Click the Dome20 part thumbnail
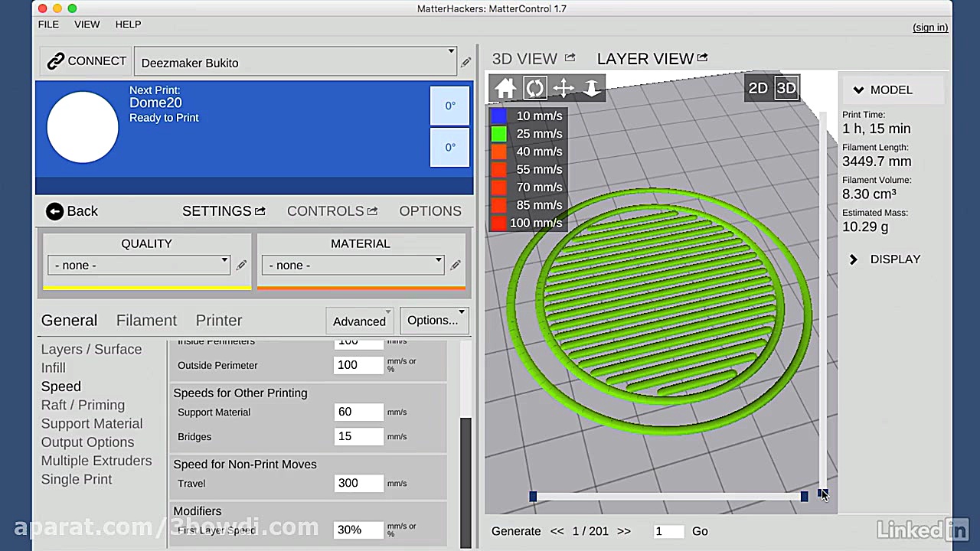 83,127
